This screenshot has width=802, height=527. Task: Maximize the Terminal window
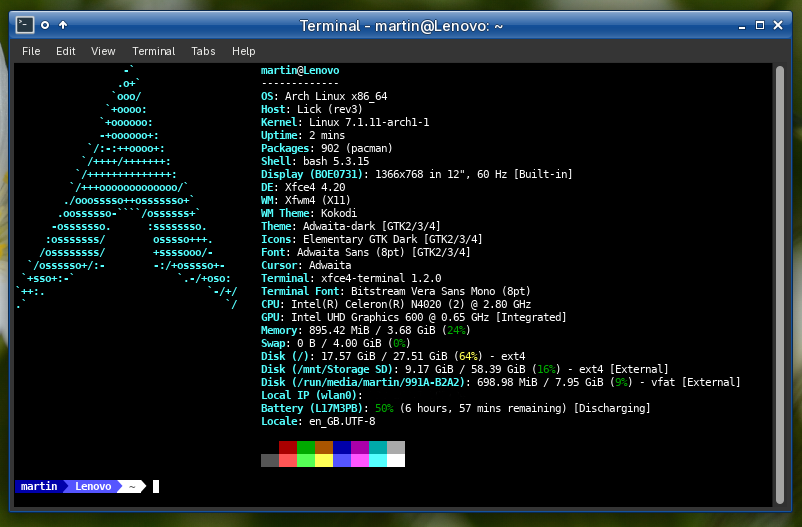click(x=760, y=25)
